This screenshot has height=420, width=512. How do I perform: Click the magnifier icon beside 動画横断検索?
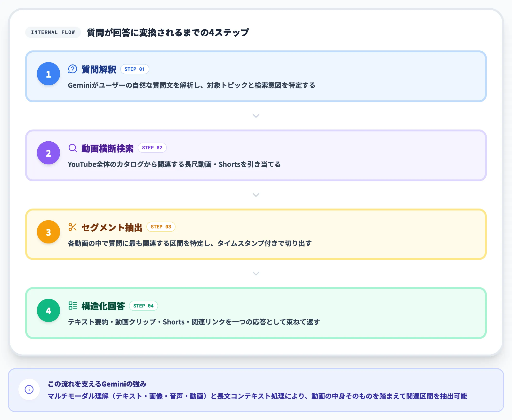pos(73,148)
